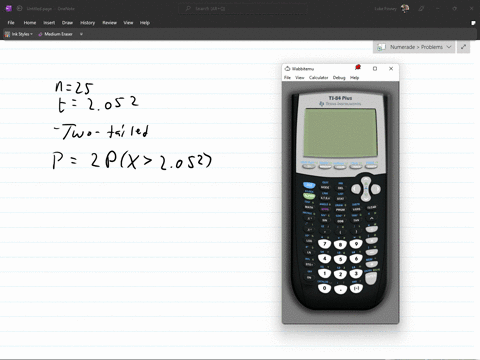Click the ON key on the calculator
This screenshot has width=480, height=360.
coord(309,277)
